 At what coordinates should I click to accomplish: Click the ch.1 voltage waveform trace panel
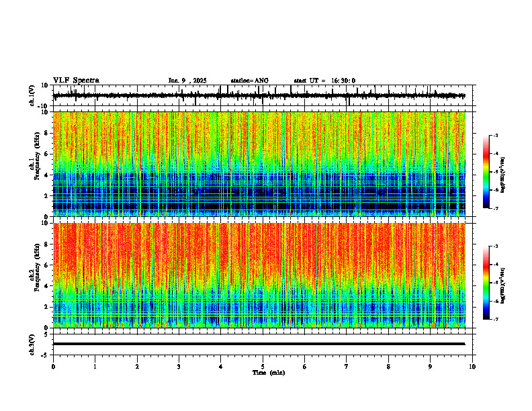click(x=264, y=95)
